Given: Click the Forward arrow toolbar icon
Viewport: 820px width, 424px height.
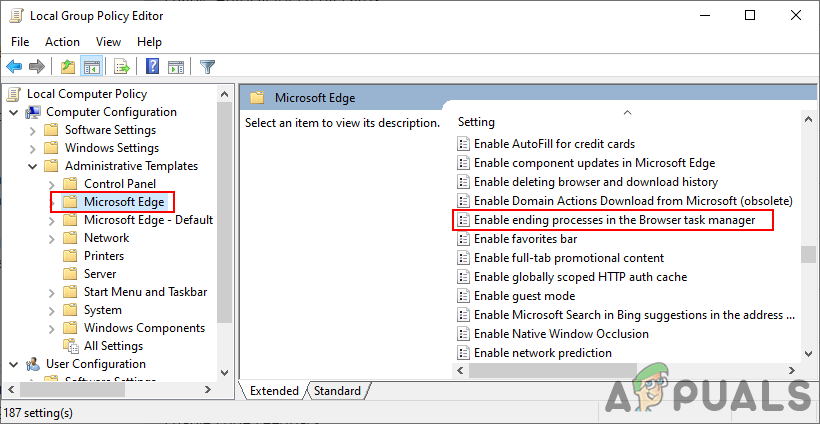Looking at the screenshot, I should (37, 67).
